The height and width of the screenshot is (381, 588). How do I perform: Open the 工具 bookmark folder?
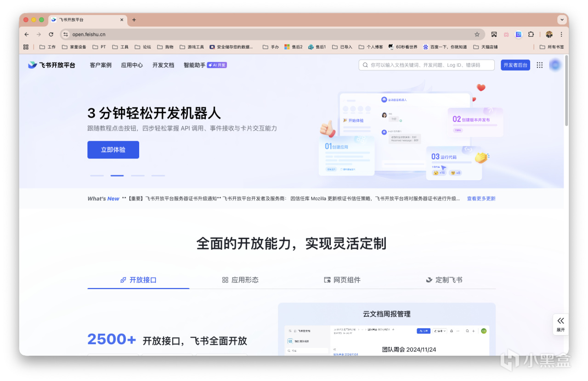[x=120, y=47]
